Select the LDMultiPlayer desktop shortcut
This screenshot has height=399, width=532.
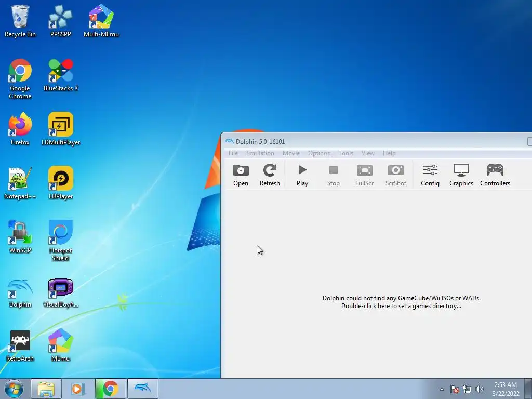[x=61, y=129]
